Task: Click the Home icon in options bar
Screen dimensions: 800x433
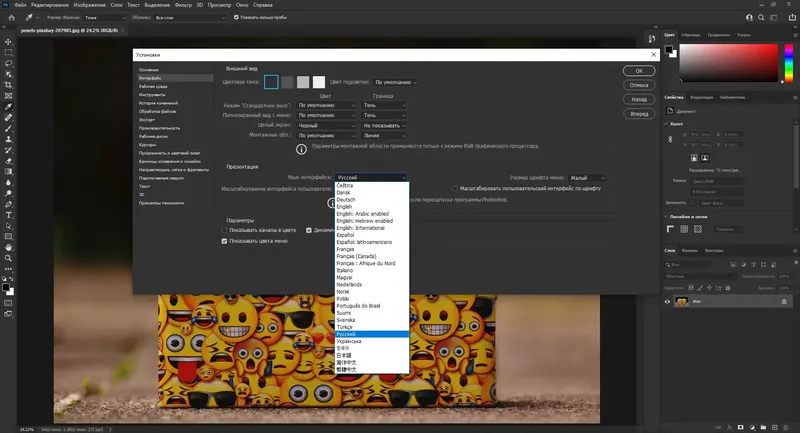Action: click(x=11, y=17)
